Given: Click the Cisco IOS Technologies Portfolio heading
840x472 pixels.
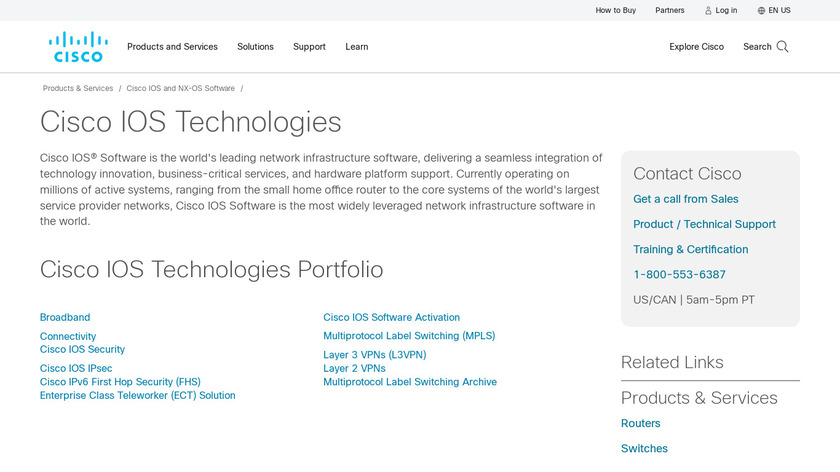Looking at the screenshot, I should point(212,269).
